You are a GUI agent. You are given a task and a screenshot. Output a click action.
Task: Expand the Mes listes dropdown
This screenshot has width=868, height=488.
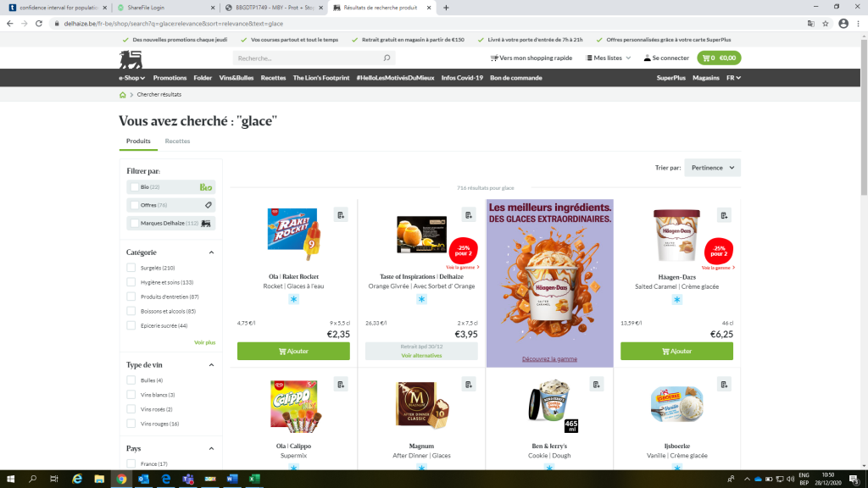609,58
